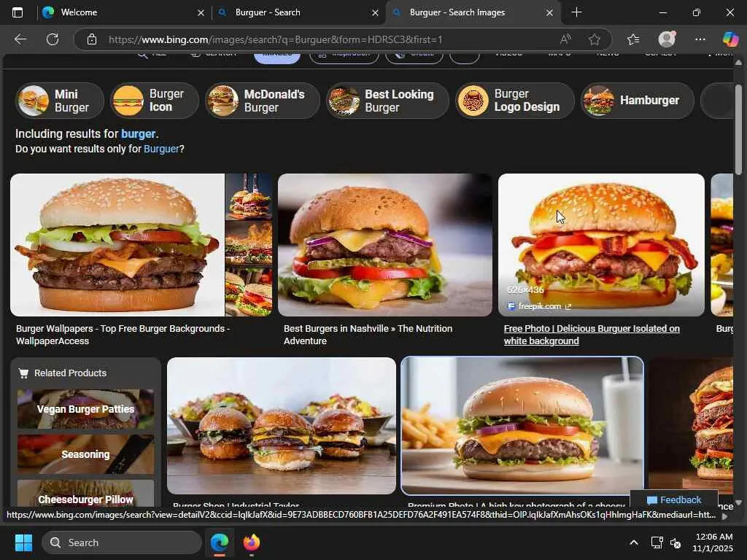Open the Nashville burger image result
The width and height of the screenshot is (747, 560).
click(x=385, y=245)
